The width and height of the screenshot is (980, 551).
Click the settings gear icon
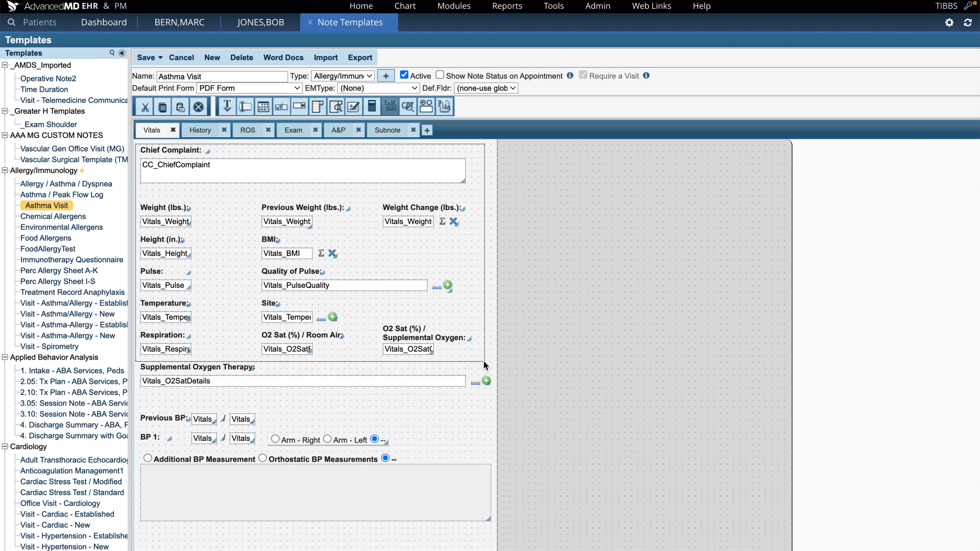click(x=949, y=22)
